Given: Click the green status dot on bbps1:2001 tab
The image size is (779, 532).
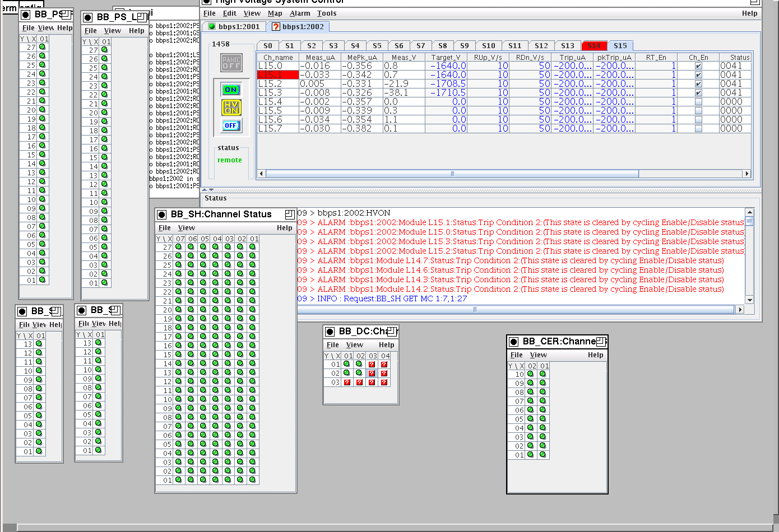Looking at the screenshot, I should pos(212,26).
